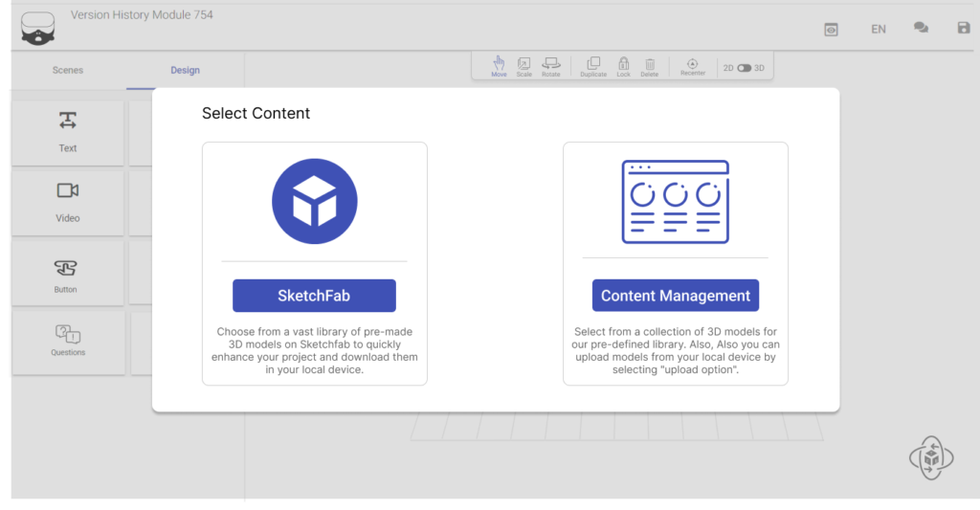Select the Move tool

499,66
